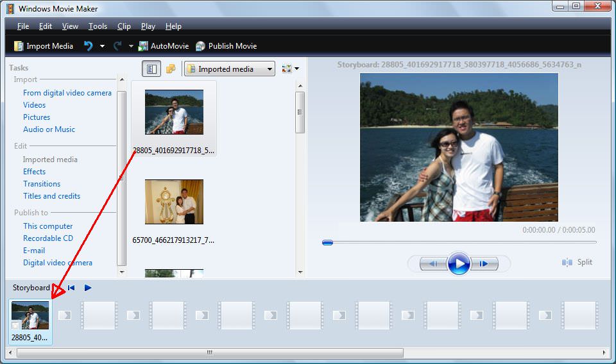Click the preview seek bar slider
The image size is (616, 364).
[x=328, y=242]
